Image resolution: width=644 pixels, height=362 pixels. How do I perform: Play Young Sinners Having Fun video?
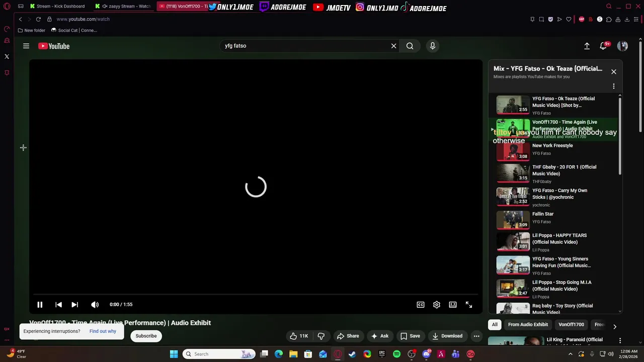[x=553, y=265]
